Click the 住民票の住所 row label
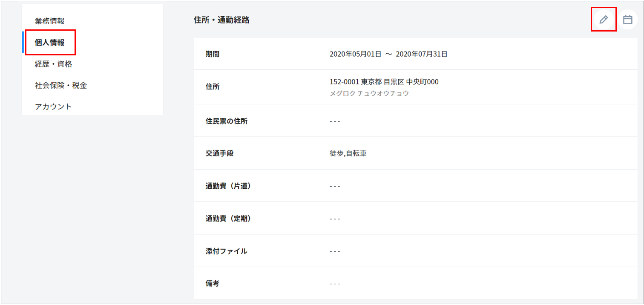 coord(226,121)
